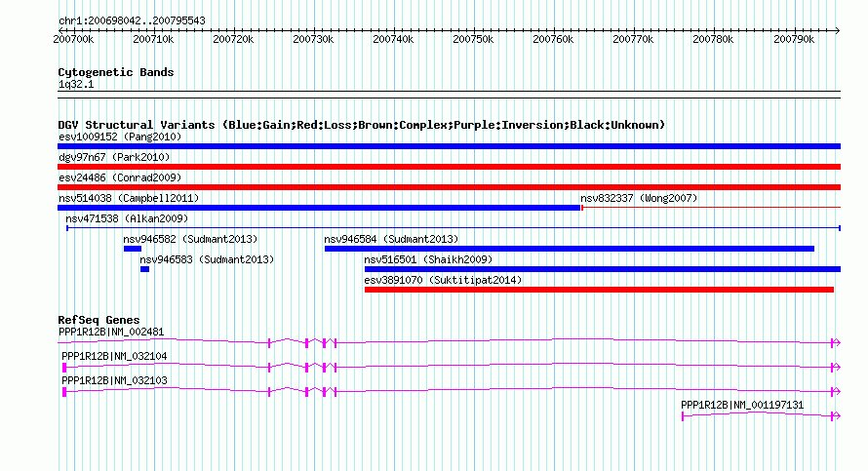
Task: Select the nsv946582 (Sudmant2013) label
Action: (x=190, y=239)
